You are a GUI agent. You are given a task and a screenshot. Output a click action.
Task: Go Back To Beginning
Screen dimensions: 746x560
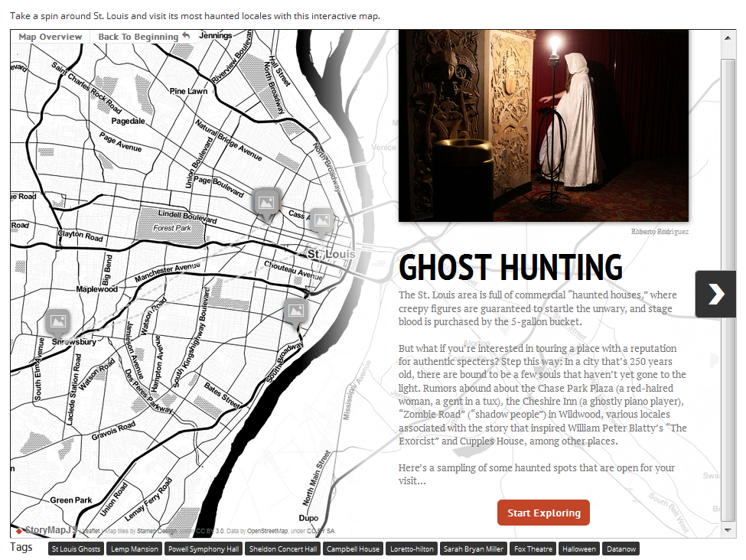(x=144, y=37)
